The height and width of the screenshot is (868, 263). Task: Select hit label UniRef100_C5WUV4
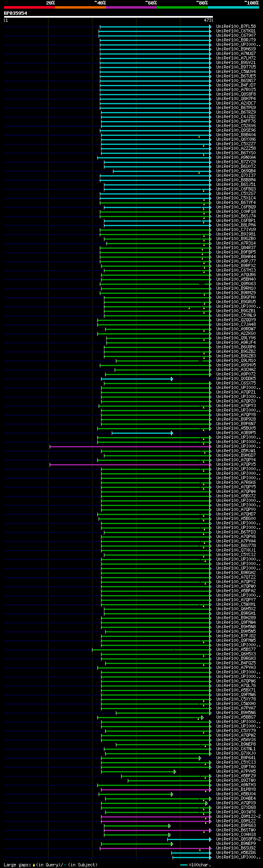(236, 71)
